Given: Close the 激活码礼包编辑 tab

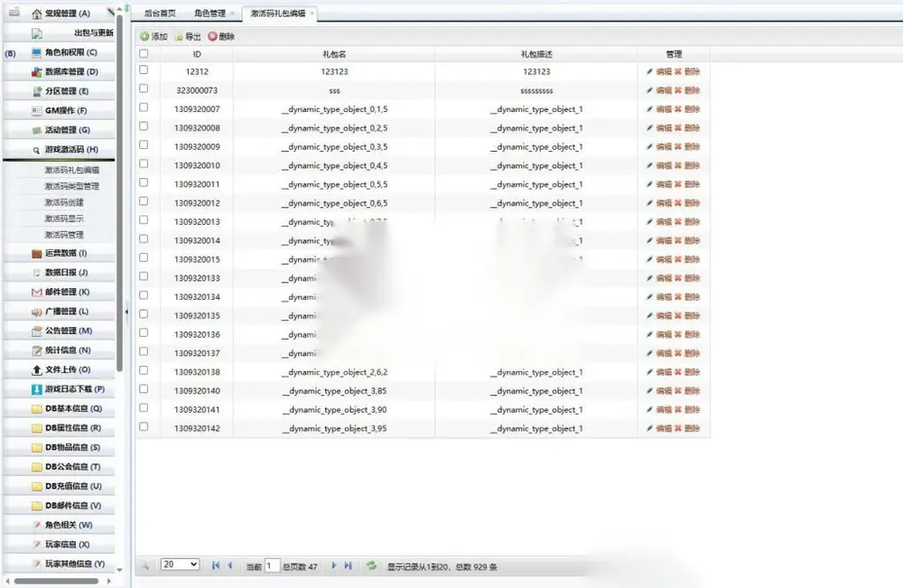Looking at the screenshot, I should (x=312, y=14).
